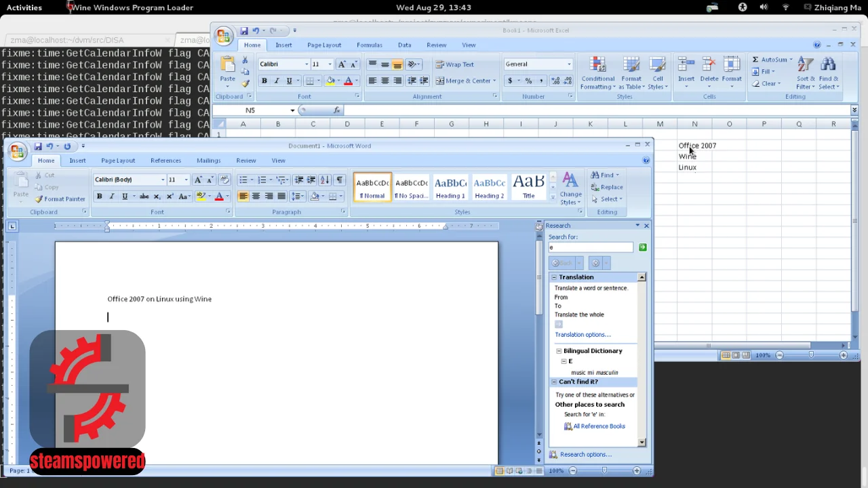868x488 pixels.
Task: Click Wrap Text in Excel ribbon
Action: pos(454,64)
